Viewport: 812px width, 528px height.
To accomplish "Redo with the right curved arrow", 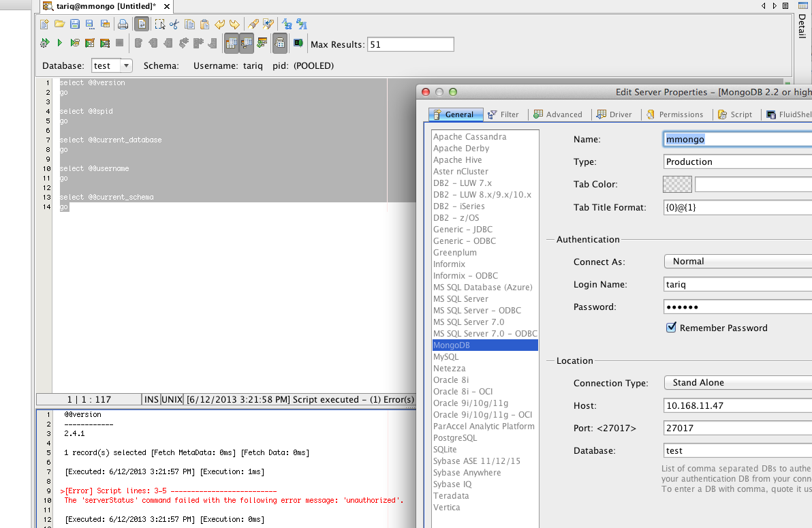I will pos(234,25).
